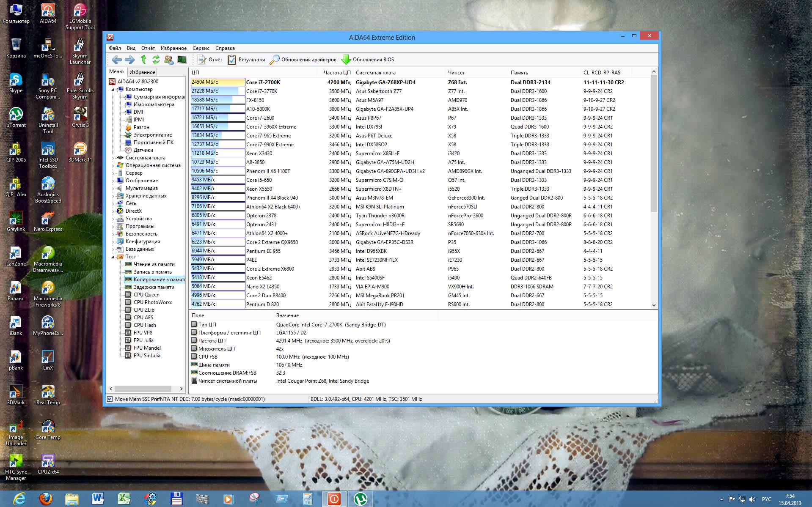Image resolution: width=812 pixels, height=507 pixels.
Task: Open FPU VP8 benchmark
Action: [x=143, y=333]
